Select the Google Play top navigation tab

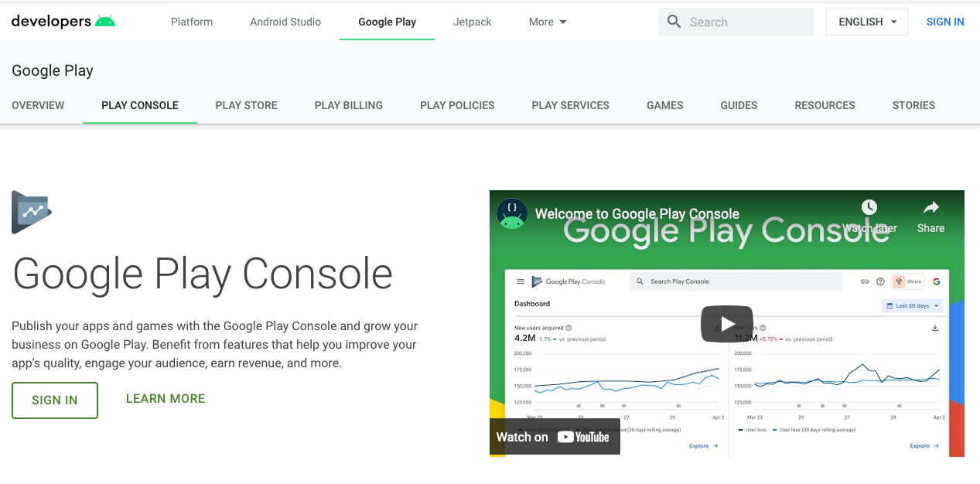pos(387,22)
